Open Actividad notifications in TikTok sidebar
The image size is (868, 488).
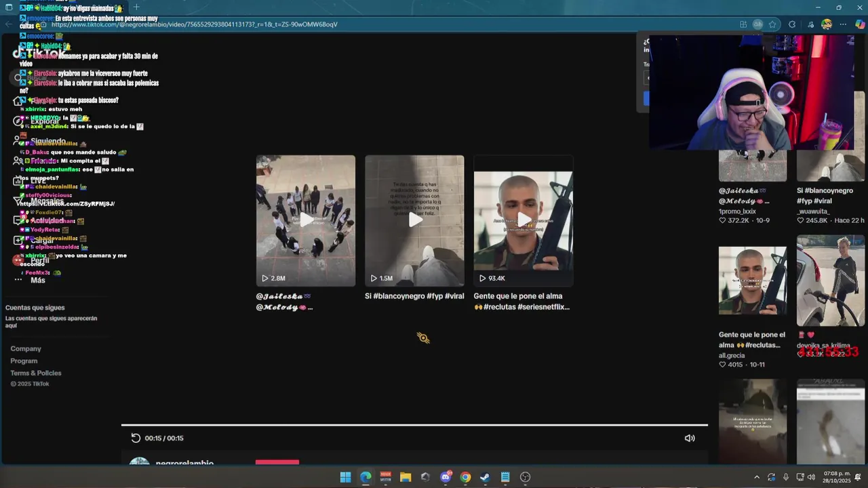click(39, 220)
